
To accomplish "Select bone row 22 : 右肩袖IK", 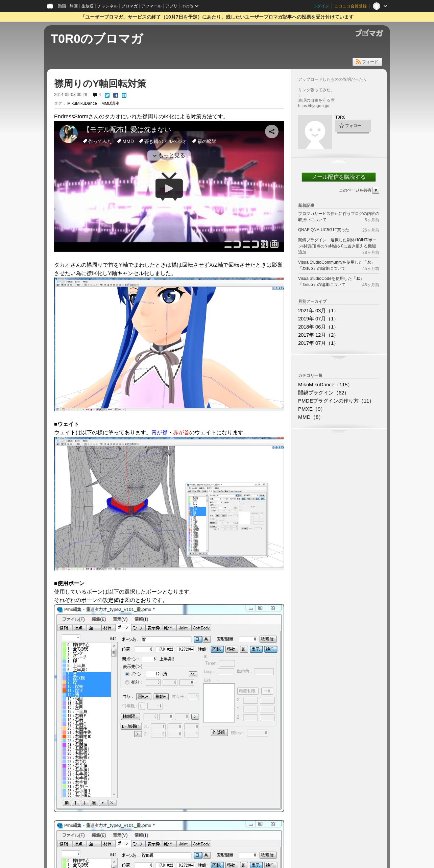I will [87, 737].
